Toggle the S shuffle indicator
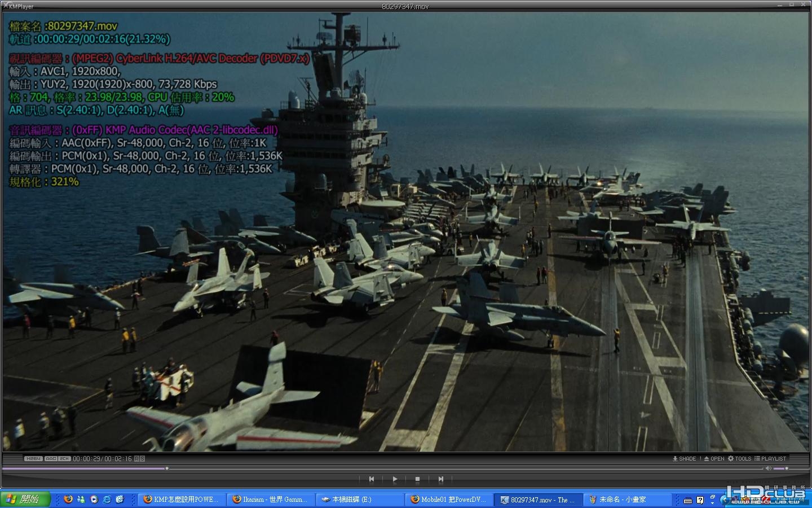This screenshot has height=508, width=812. click(142, 458)
